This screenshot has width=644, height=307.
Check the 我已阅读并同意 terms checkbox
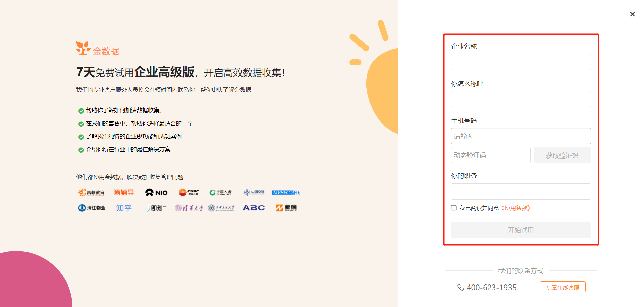pos(454,208)
